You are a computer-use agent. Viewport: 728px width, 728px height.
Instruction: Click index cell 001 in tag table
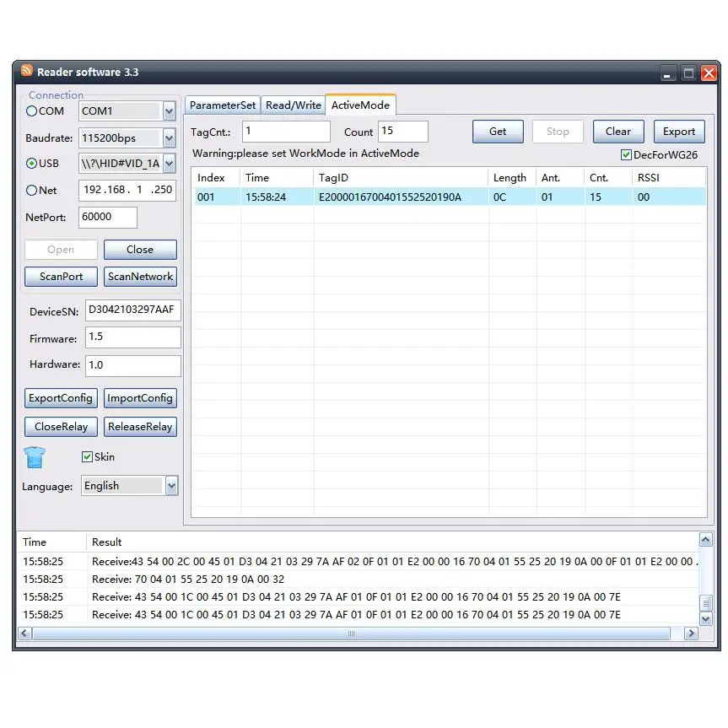206,197
